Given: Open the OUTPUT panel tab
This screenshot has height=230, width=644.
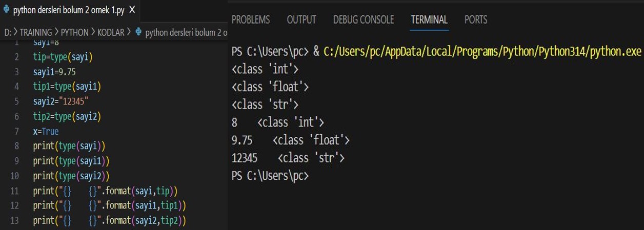Looking at the screenshot, I should click(x=301, y=20).
